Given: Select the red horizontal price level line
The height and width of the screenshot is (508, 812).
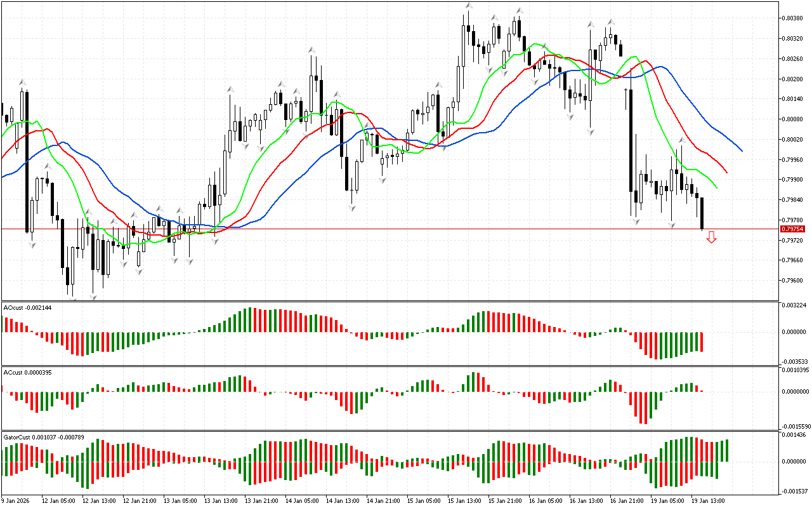Looking at the screenshot, I should point(381,229).
